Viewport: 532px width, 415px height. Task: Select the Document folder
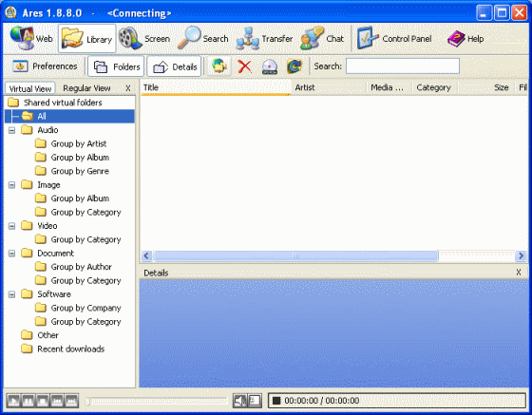[x=47, y=254]
